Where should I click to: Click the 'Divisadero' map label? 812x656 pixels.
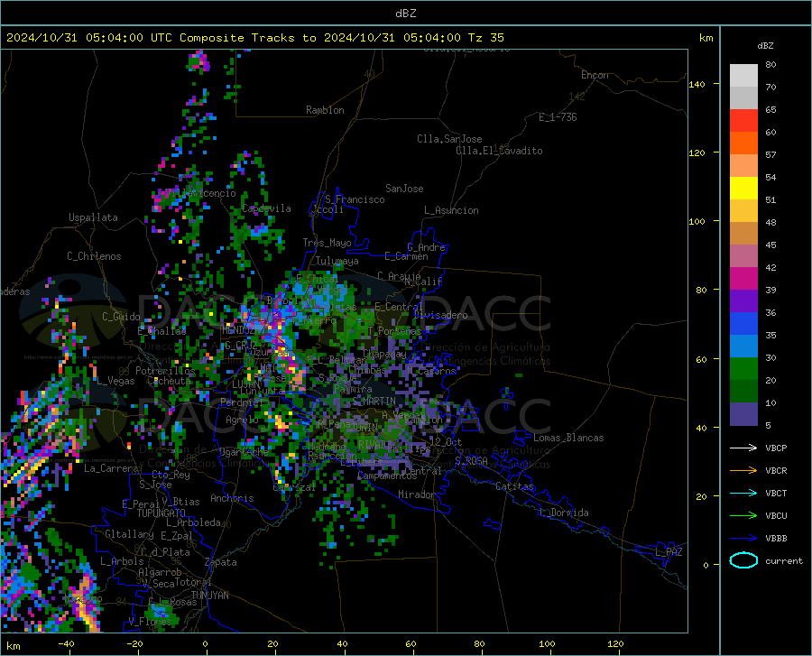440,315
